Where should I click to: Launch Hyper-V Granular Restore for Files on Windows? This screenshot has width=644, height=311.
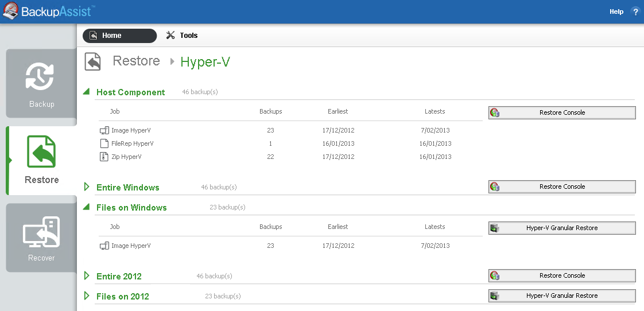(x=562, y=228)
